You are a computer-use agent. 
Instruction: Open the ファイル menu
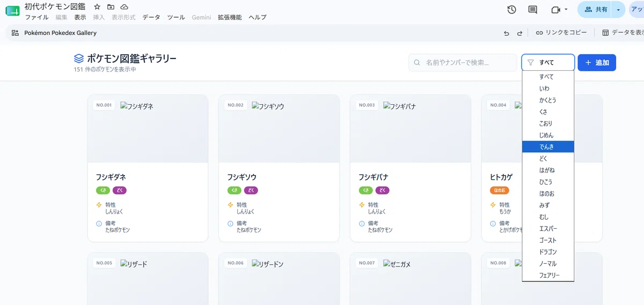[x=37, y=17]
